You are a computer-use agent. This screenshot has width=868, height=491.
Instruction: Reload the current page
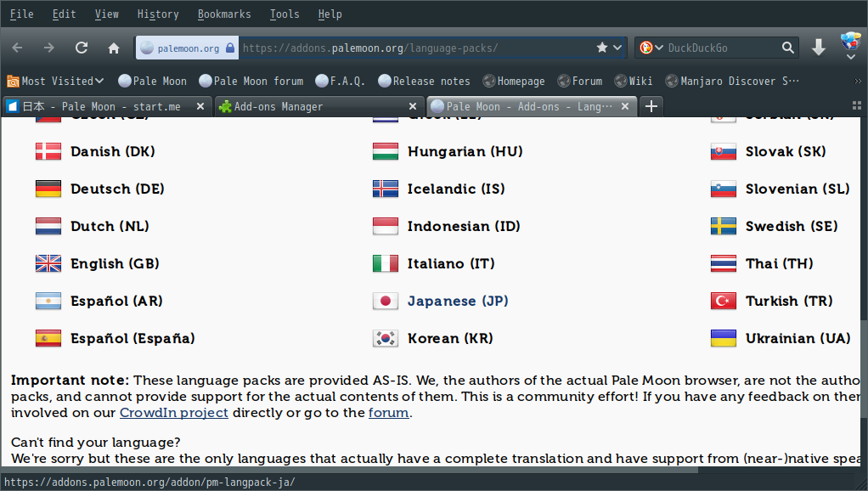click(82, 48)
